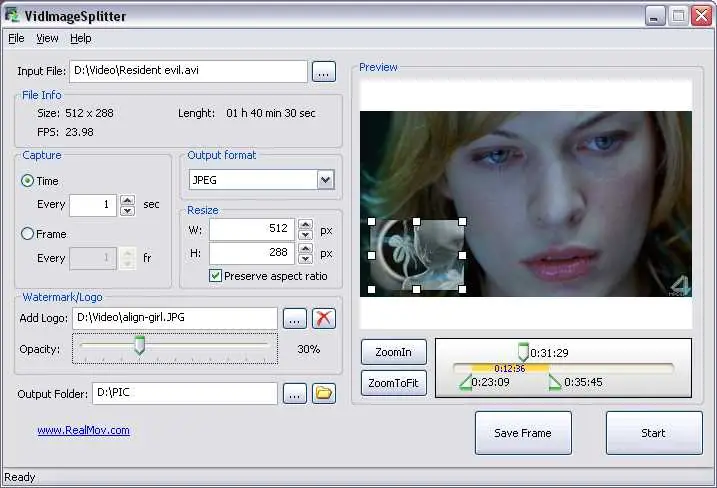Open the File menu
The image size is (717, 488).
coord(16,38)
